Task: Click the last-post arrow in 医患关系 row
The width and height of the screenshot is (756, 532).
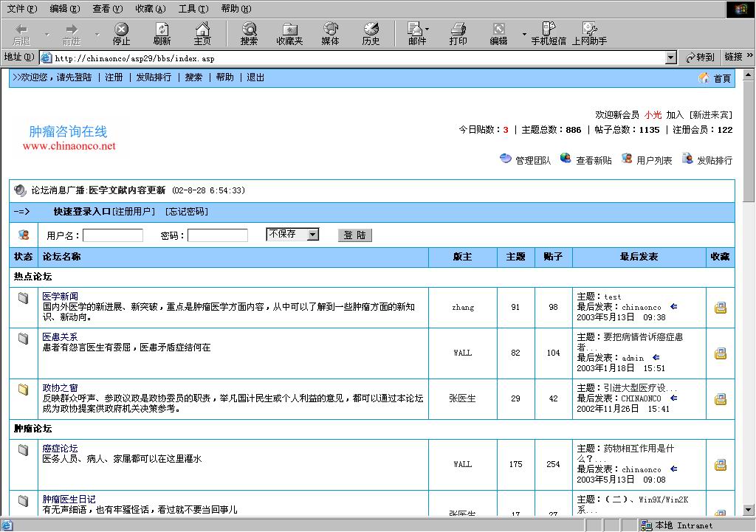Action: tap(656, 357)
